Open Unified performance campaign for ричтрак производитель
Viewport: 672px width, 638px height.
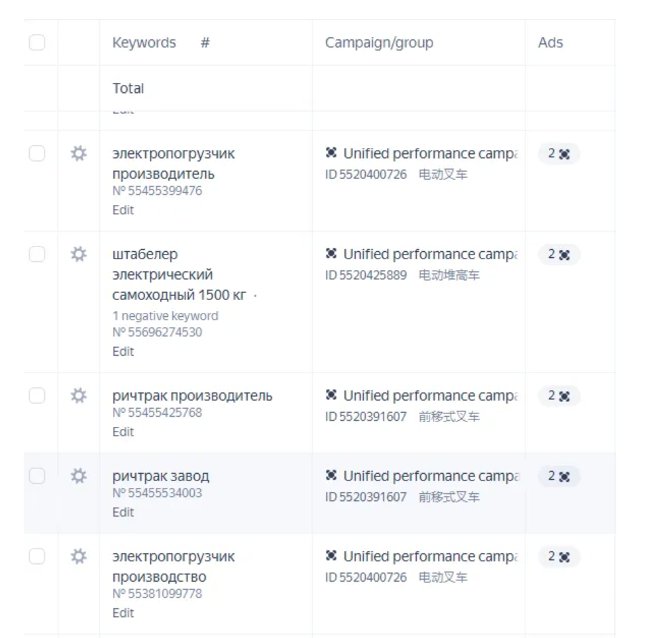[429, 396]
